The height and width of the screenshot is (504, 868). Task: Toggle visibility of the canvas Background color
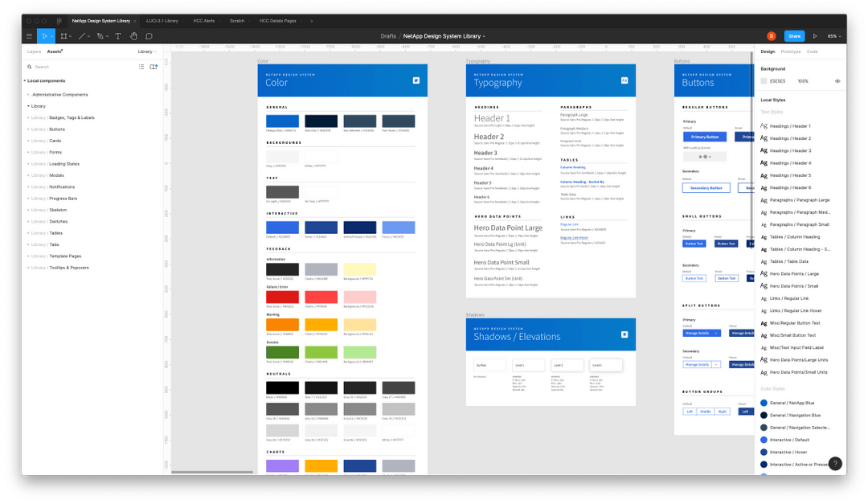tap(837, 81)
